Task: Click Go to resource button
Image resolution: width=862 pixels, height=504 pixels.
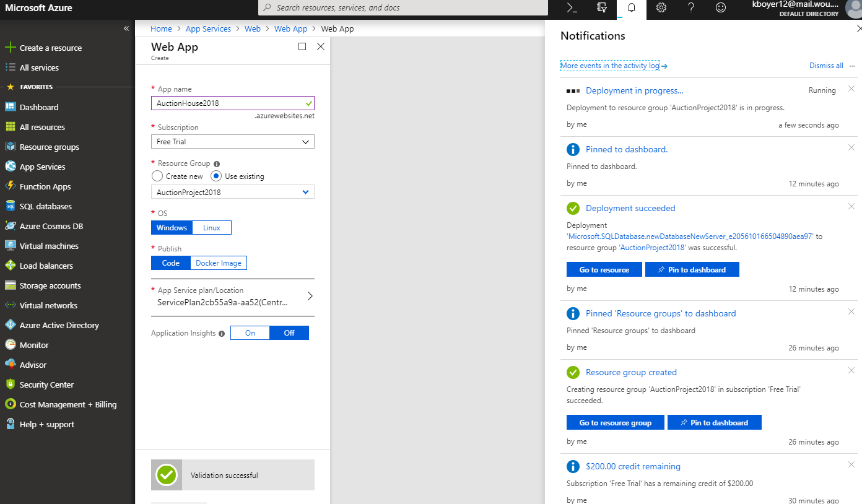Action: tap(604, 270)
